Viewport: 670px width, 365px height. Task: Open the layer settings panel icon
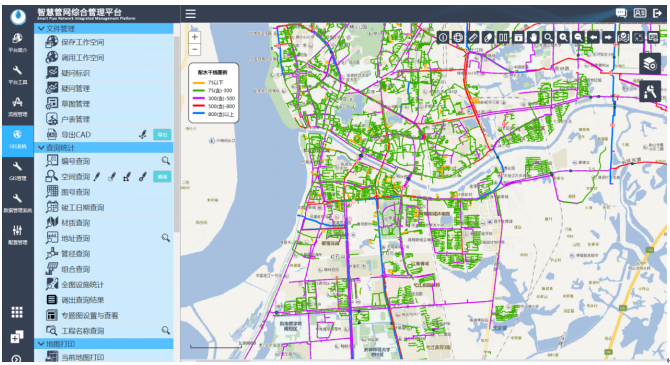(x=649, y=64)
